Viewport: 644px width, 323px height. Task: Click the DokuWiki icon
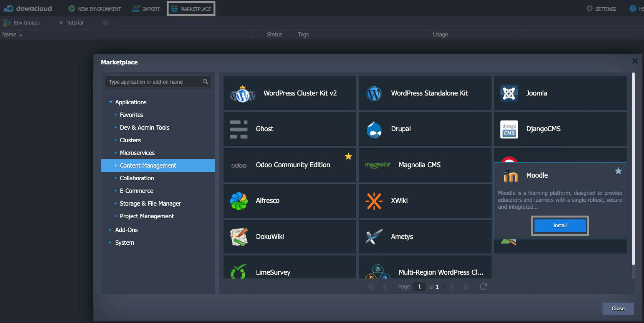[x=239, y=237]
